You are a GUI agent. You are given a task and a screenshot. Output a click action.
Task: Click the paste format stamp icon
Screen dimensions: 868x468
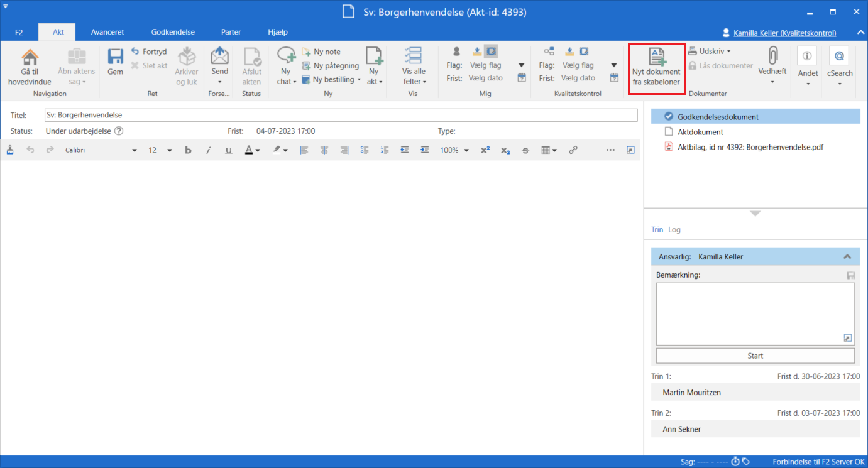click(x=10, y=150)
